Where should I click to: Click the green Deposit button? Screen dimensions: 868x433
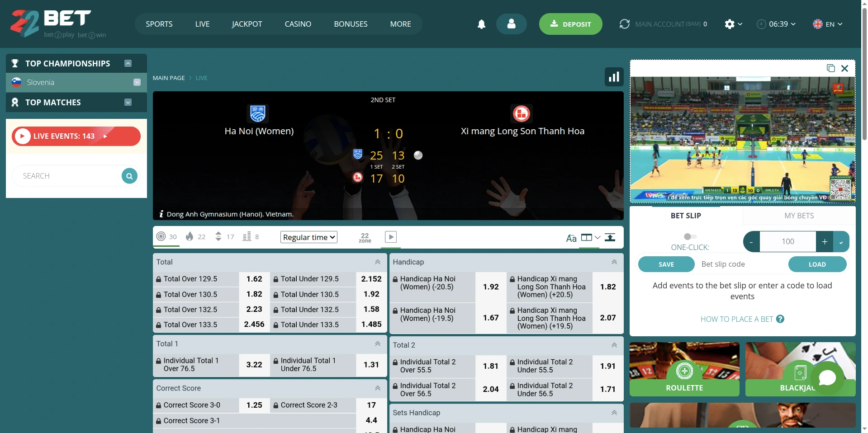570,24
